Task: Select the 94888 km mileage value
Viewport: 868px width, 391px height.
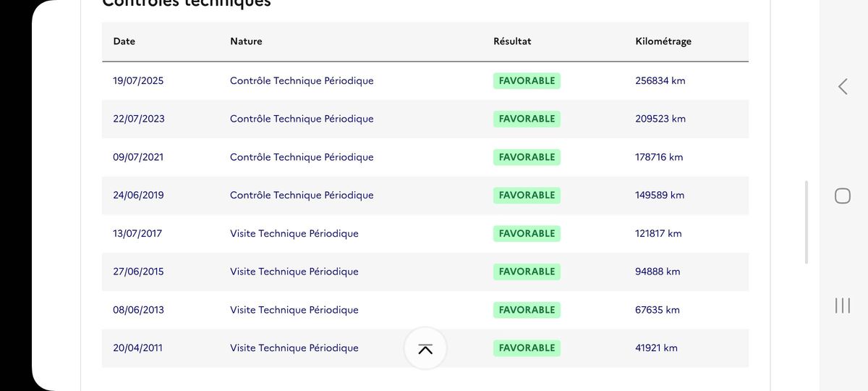Action: coord(658,272)
